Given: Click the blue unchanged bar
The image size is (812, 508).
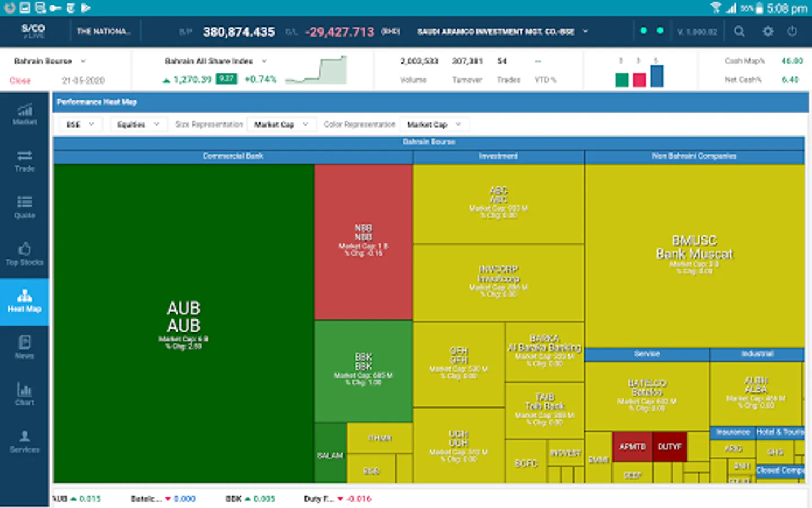Looking at the screenshot, I should (x=656, y=76).
